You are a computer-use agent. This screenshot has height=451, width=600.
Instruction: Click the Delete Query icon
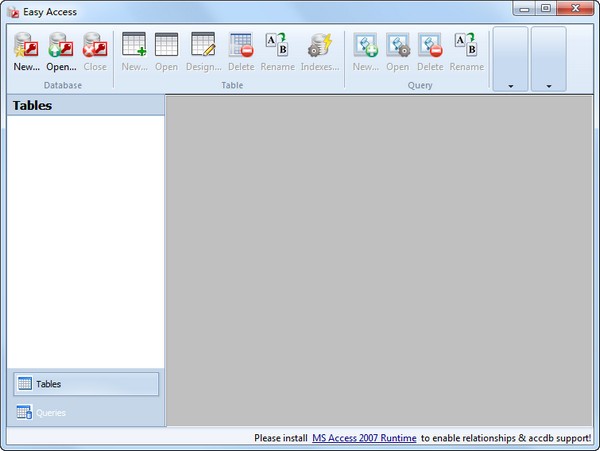coord(430,46)
